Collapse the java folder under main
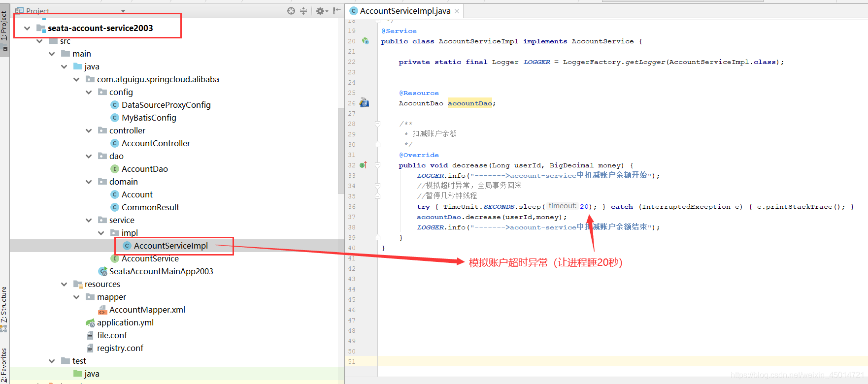 [64, 66]
